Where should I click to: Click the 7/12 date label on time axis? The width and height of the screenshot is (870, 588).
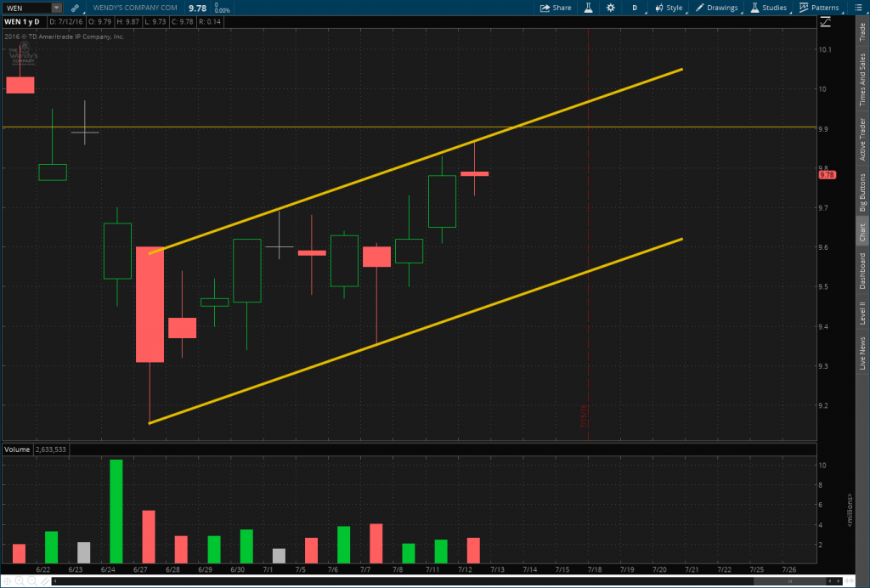(465, 569)
